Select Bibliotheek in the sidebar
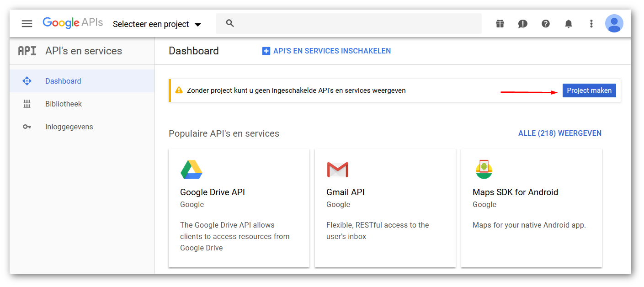This screenshot has height=287, width=644. click(82, 104)
